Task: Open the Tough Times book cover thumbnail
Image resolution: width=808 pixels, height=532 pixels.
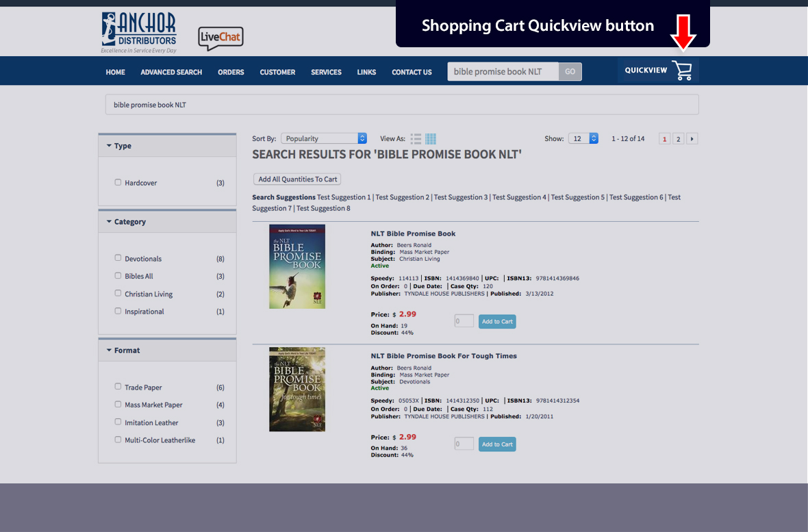Action: pos(296,389)
